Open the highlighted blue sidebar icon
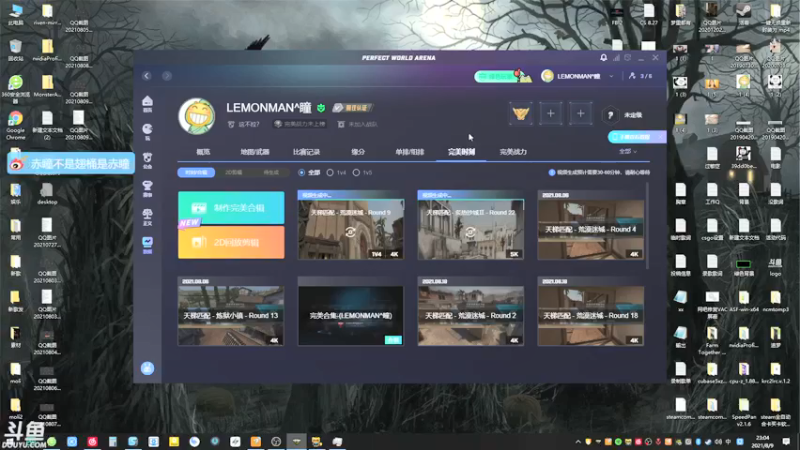The image size is (800, 450). tap(147, 244)
